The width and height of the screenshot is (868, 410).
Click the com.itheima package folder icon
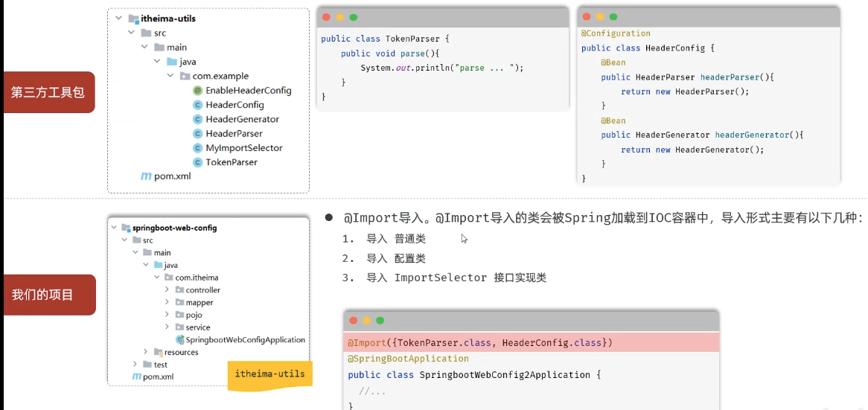click(x=169, y=278)
